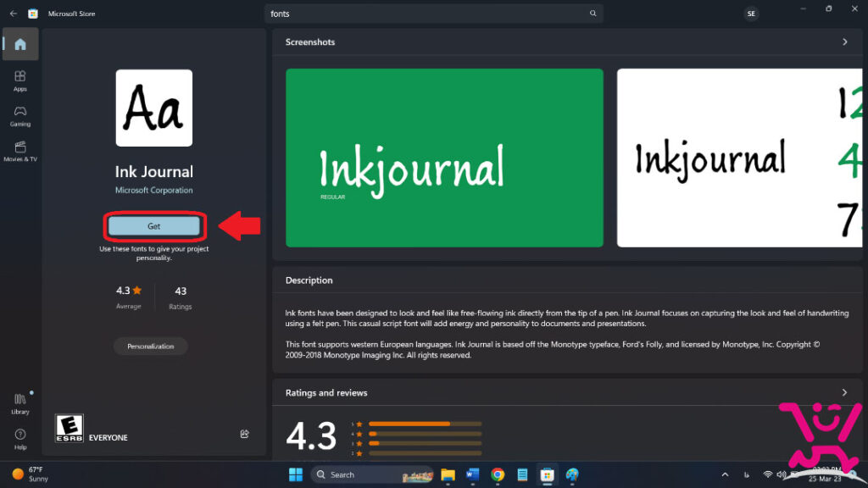Open the Home section in sidebar

tap(20, 44)
